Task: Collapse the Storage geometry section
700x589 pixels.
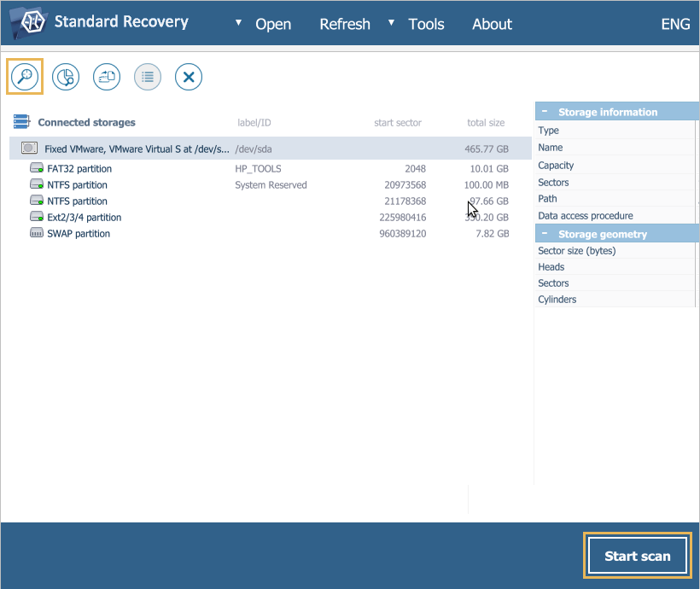Action: click(545, 234)
